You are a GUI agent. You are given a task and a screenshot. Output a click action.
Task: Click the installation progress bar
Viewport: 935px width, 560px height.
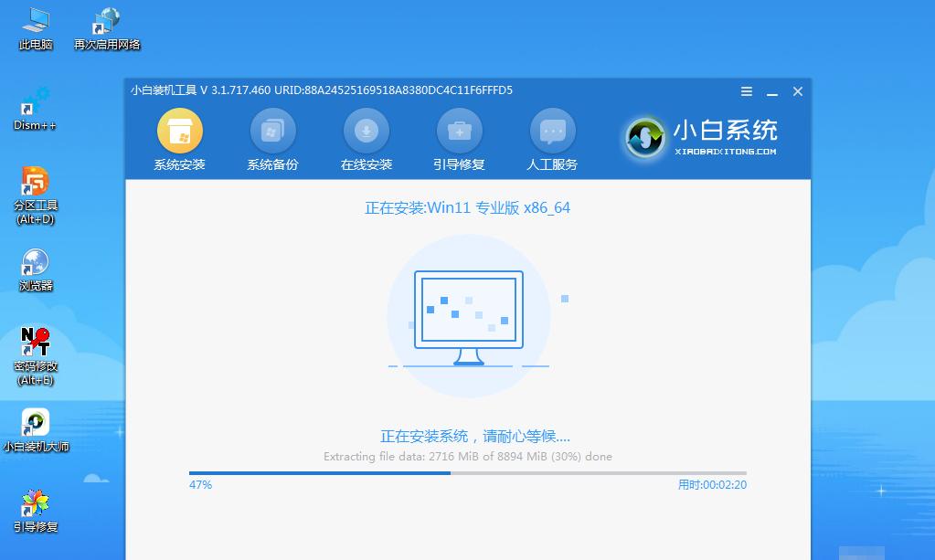(468, 473)
